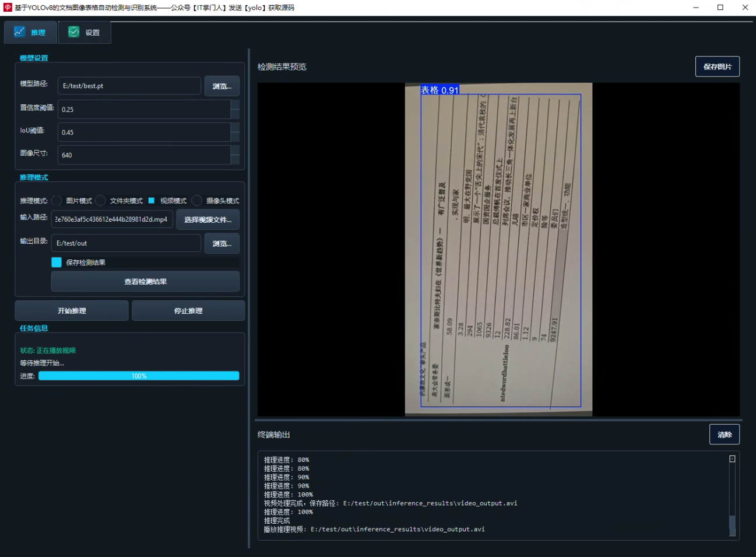Decrease the 置信度阈值 value with the down stepper
Viewport: 756px width, 557px height.
pos(235,114)
